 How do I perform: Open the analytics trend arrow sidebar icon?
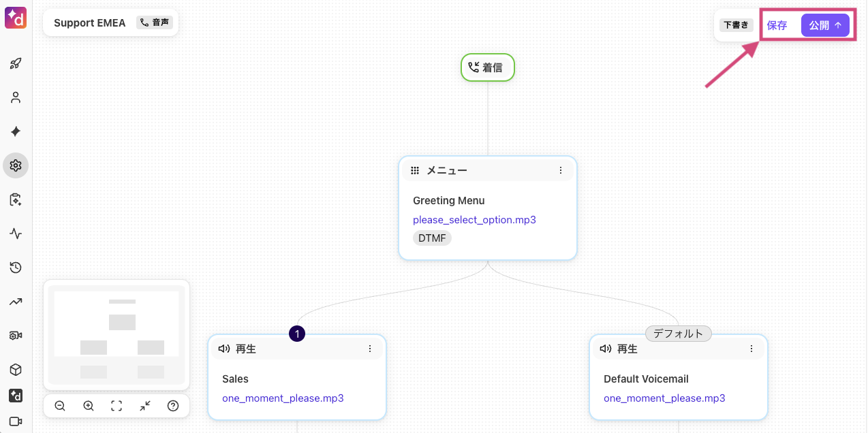pyautogui.click(x=16, y=301)
